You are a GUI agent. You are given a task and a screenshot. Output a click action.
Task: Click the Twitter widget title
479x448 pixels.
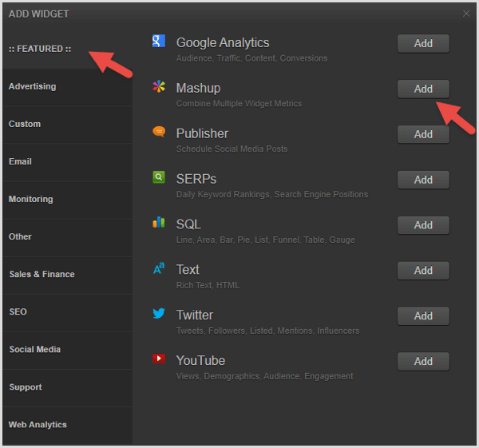click(x=195, y=315)
